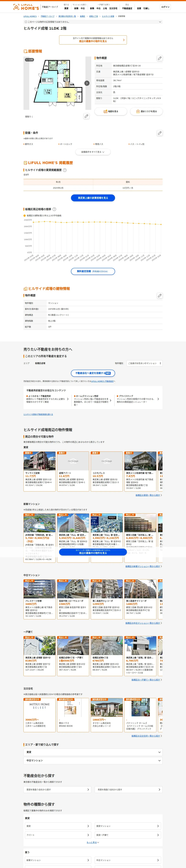Click 地図を見る button
The width and height of the screenshot is (186, 868).
111,111
